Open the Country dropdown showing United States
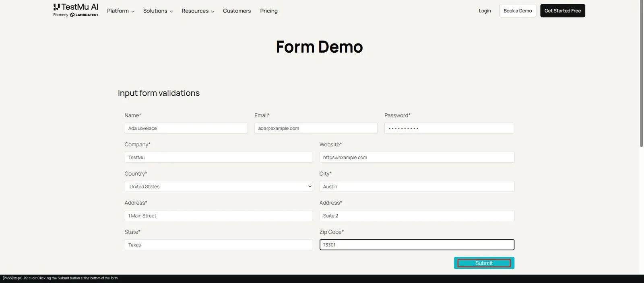This screenshot has width=644, height=283. pyautogui.click(x=219, y=187)
